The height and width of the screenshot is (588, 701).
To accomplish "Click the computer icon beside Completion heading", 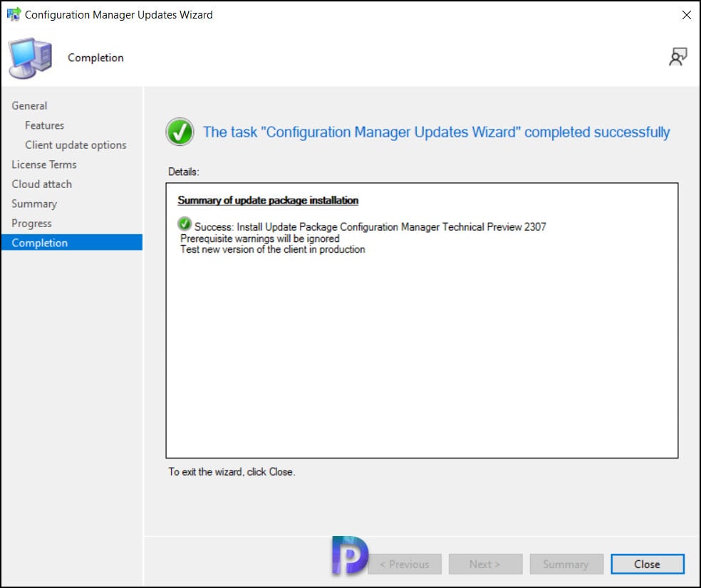I will [x=30, y=58].
